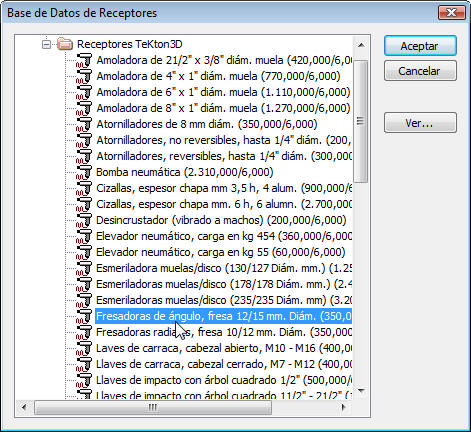Click tool icon for Esmeriladoras 178/178 Diám.
Screen dimensions: 471x432
[84, 284]
